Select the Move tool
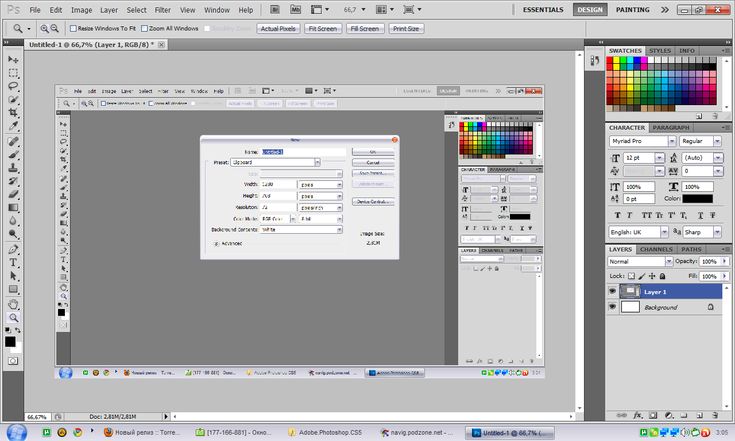735x441 pixels. (x=14, y=60)
